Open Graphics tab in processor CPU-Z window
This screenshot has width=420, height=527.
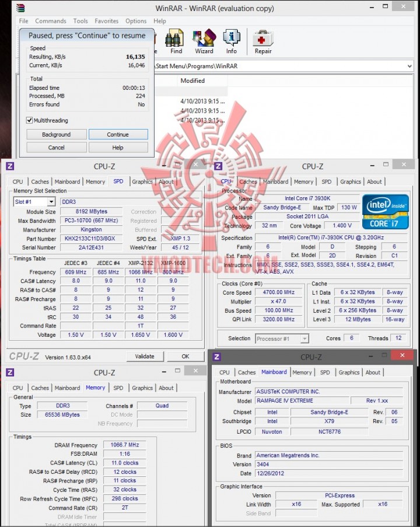[x=351, y=182]
